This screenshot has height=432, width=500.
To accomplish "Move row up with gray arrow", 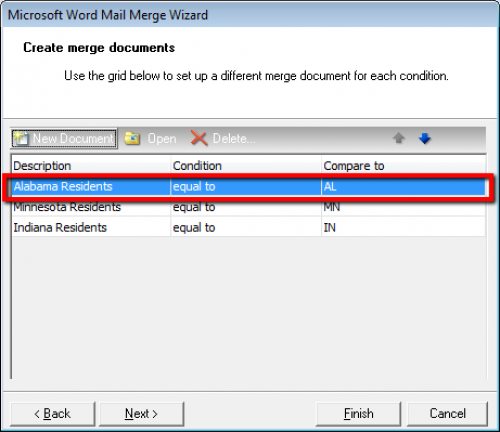I will pos(399,138).
